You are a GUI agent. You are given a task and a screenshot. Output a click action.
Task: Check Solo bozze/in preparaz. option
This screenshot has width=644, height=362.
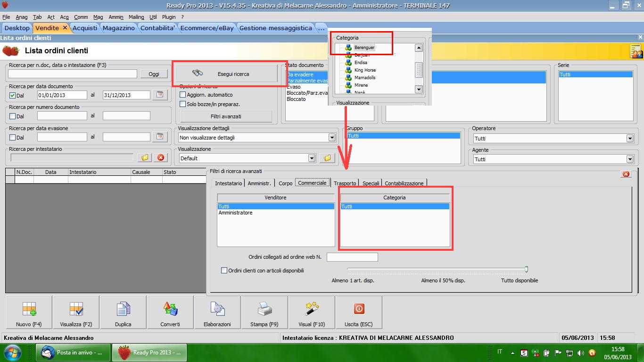point(183,104)
